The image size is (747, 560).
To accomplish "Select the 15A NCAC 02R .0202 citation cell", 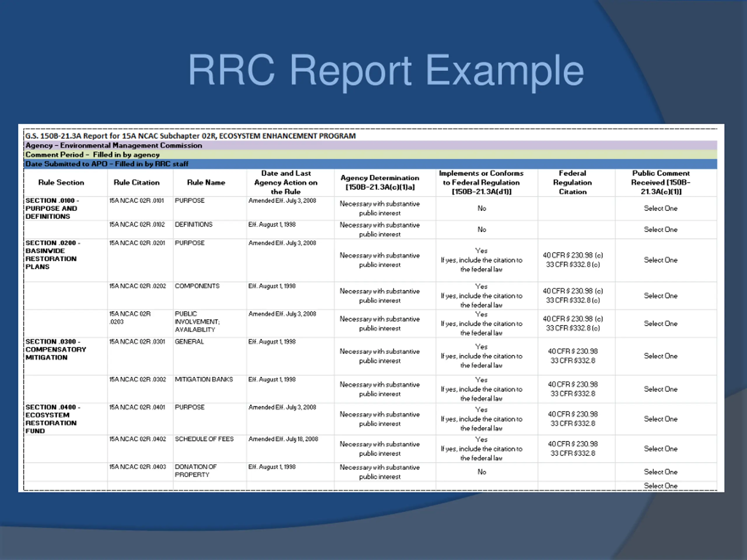I will 137,286.
